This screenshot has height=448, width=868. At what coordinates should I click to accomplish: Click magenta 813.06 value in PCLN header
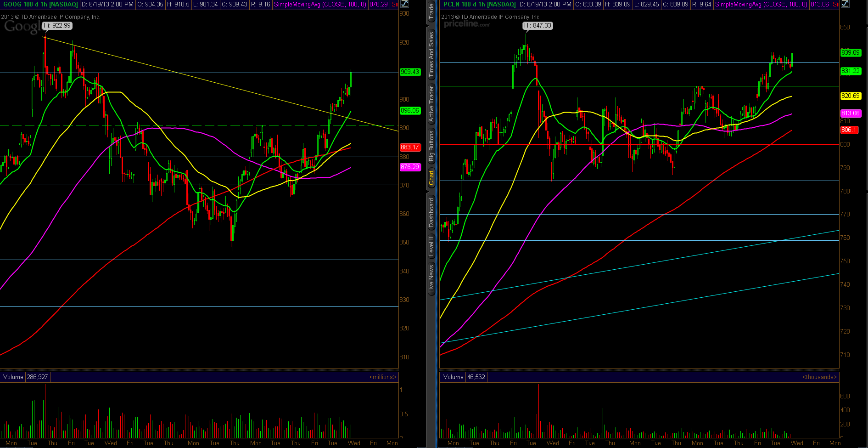pos(820,4)
